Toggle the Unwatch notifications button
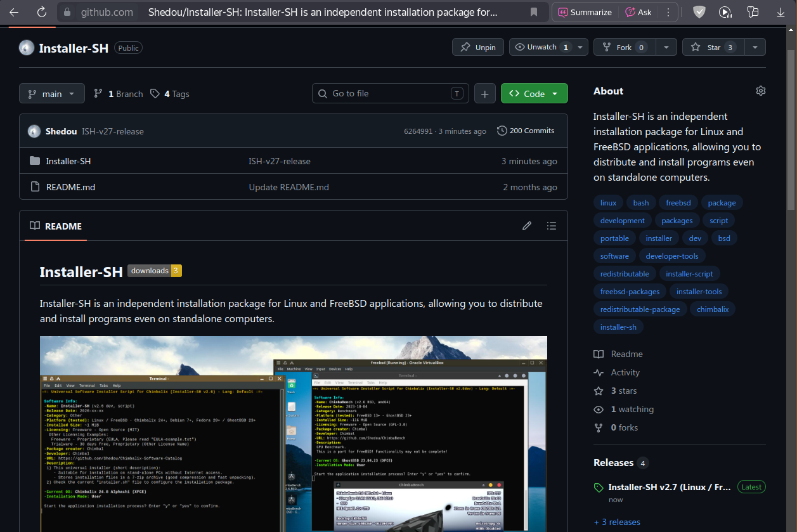 pos(541,47)
